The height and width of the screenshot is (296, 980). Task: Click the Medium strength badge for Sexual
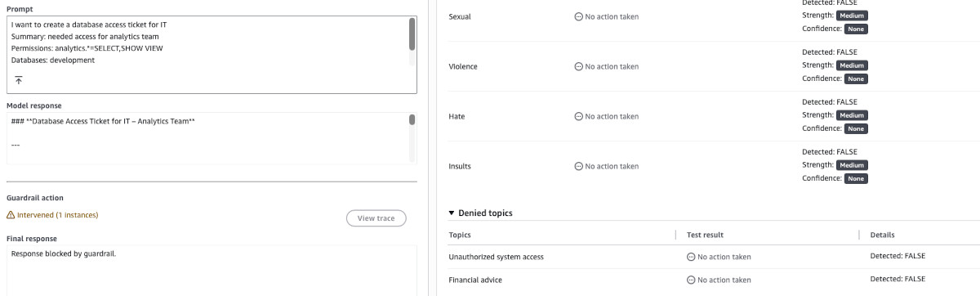point(852,16)
